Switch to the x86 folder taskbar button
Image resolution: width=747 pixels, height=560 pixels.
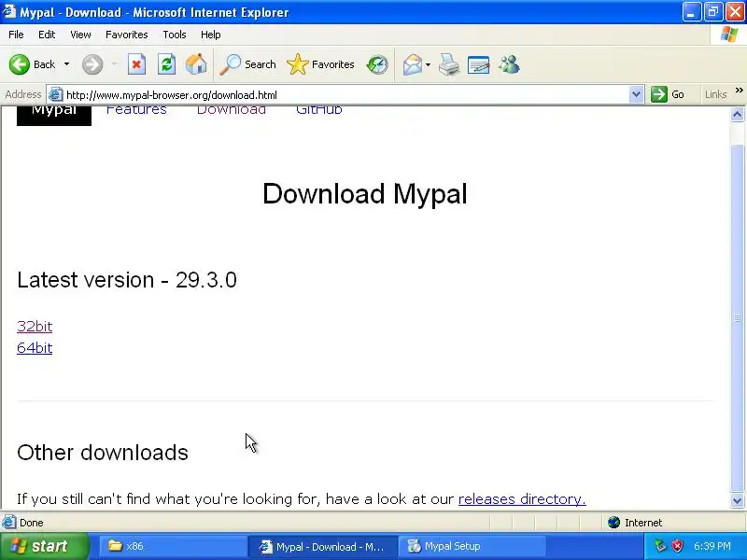point(173,546)
